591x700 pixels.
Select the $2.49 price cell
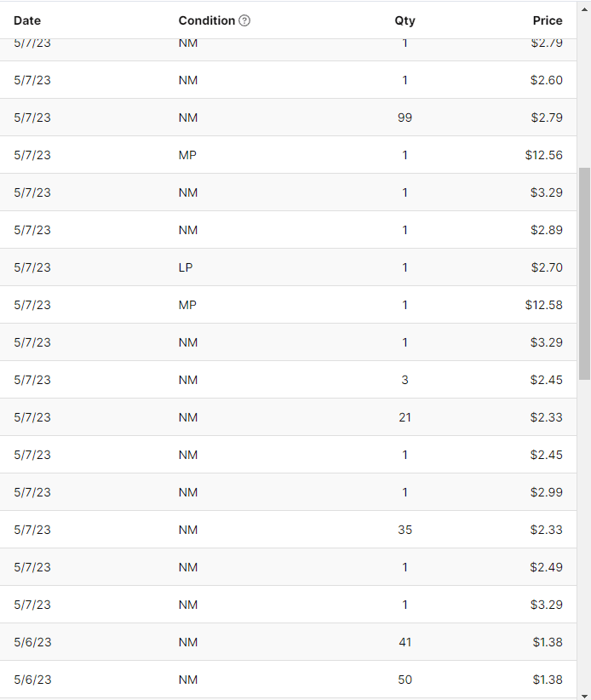pyautogui.click(x=547, y=567)
